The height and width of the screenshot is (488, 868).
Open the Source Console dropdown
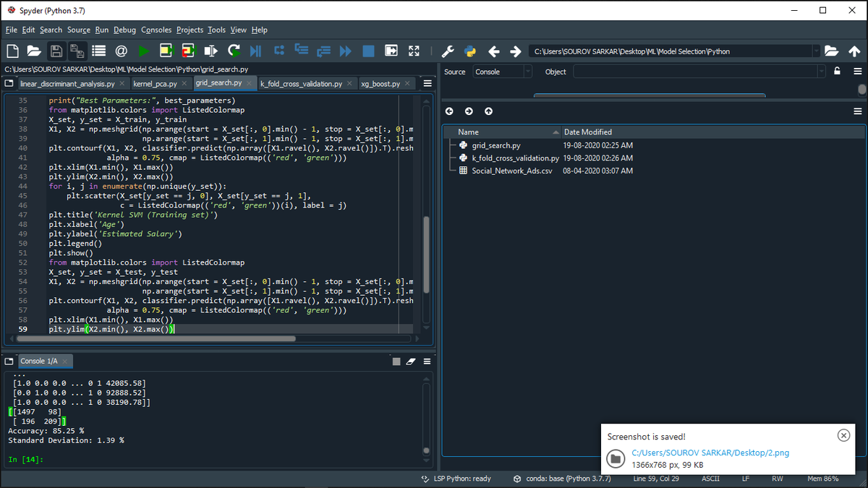tap(503, 72)
